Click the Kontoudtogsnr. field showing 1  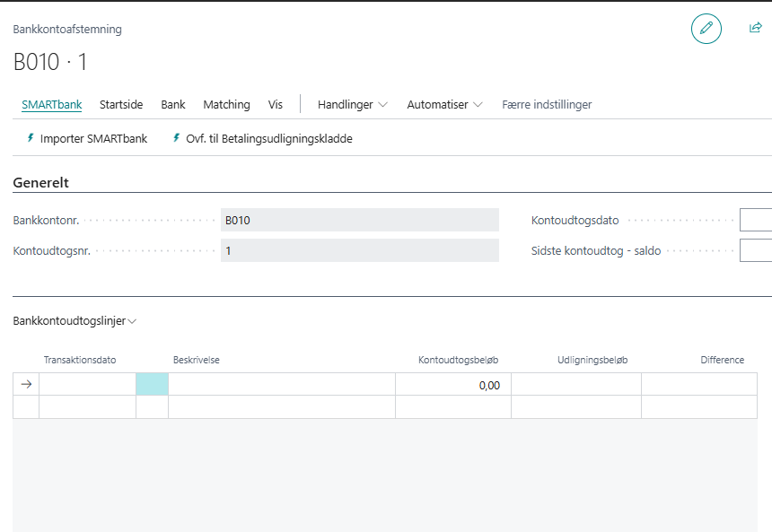click(x=359, y=250)
